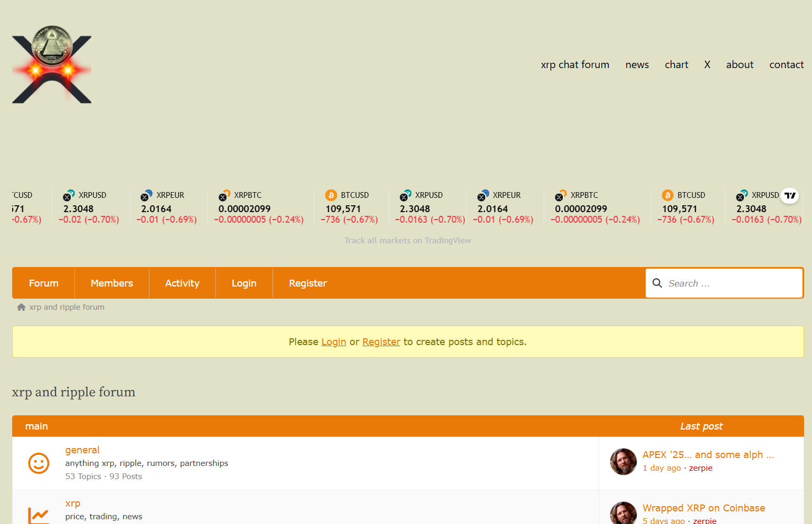Click the main category header
The image size is (812, 524).
36,426
